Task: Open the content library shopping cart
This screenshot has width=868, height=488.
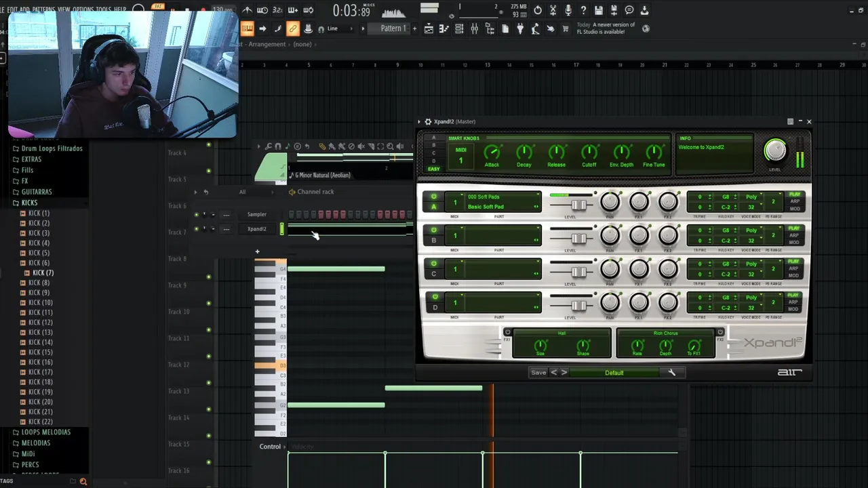Action: (x=566, y=28)
